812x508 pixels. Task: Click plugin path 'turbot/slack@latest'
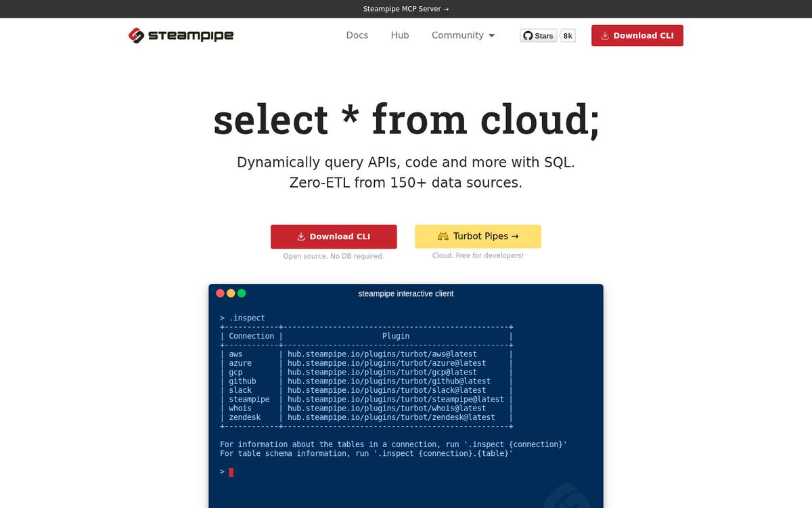coord(387,390)
